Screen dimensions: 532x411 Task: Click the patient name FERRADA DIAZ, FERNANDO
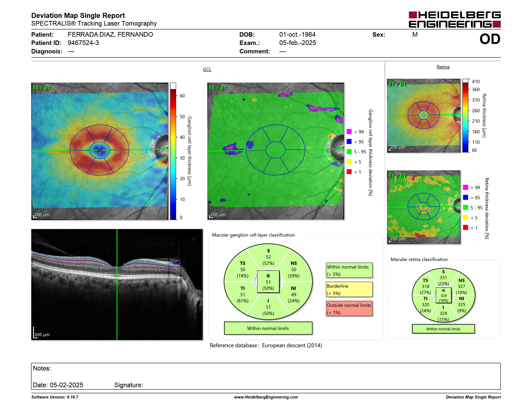pyautogui.click(x=110, y=35)
